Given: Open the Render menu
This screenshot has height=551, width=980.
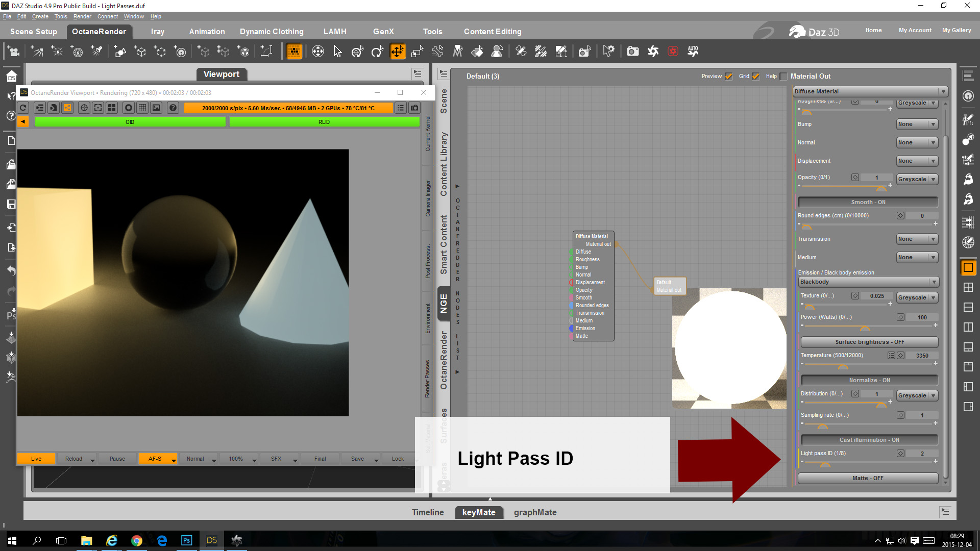Looking at the screenshot, I should [x=82, y=16].
